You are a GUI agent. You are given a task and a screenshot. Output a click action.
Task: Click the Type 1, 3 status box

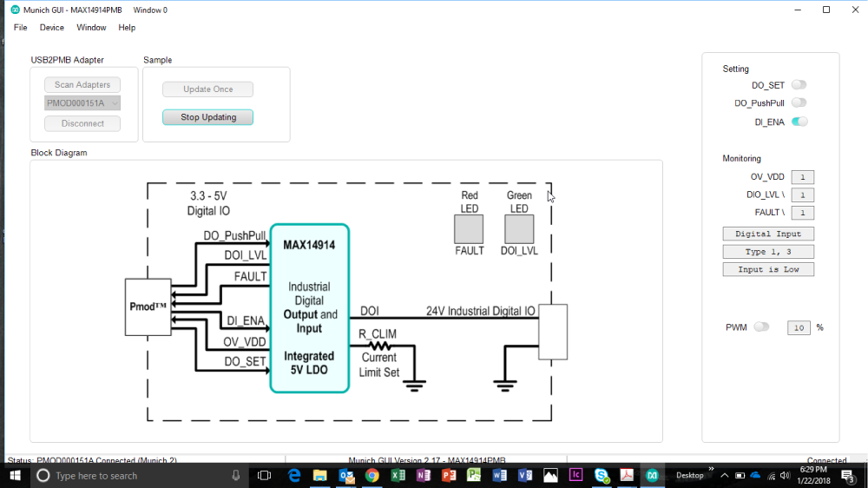(768, 252)
